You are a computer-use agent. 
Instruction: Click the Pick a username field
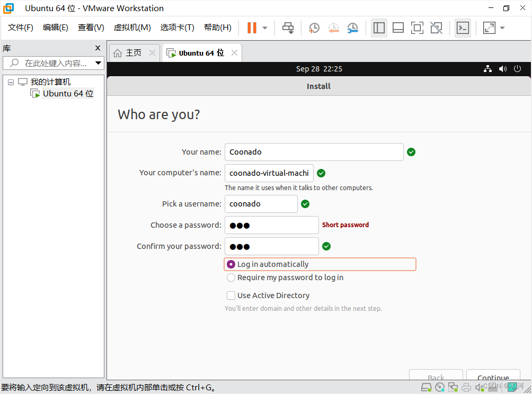pos(261,204)
